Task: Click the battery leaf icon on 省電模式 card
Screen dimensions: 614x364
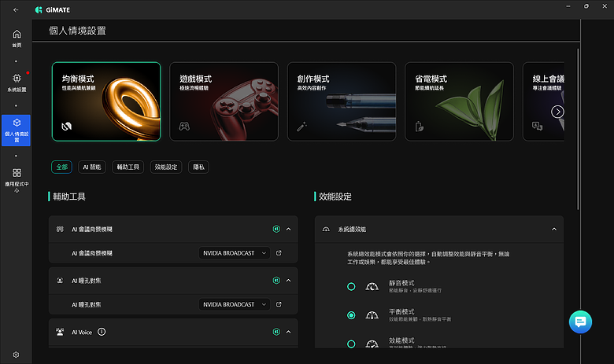Action: (420, 127)
